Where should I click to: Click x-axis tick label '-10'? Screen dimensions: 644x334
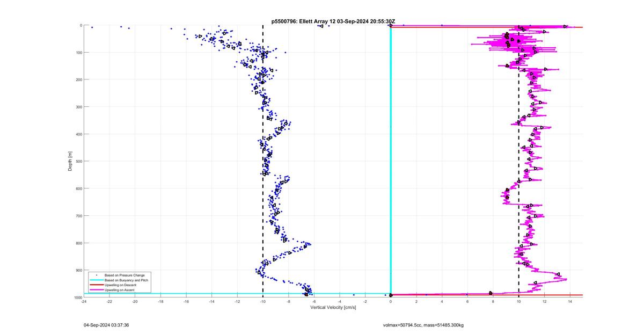263,301
